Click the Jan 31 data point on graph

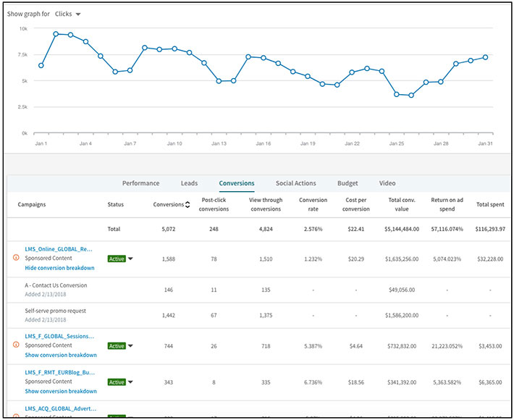(x=485, y=57)
